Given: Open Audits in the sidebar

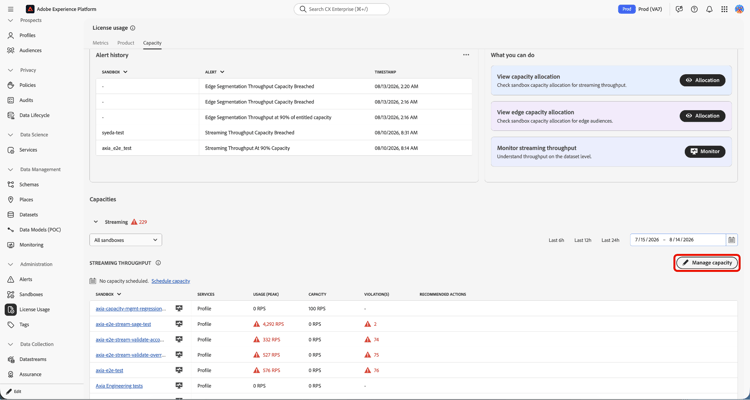Looking at the screenshot, I should (x=26, y=100).
